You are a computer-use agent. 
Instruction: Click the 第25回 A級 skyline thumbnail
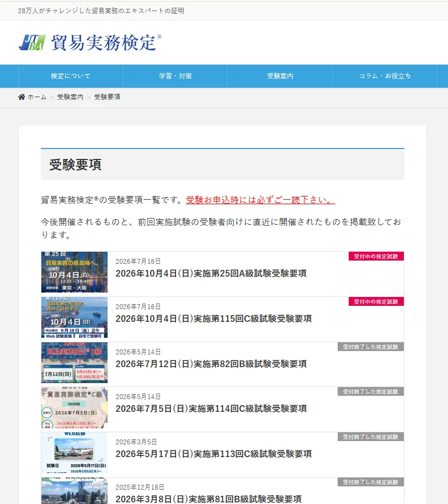pos(74,272)
